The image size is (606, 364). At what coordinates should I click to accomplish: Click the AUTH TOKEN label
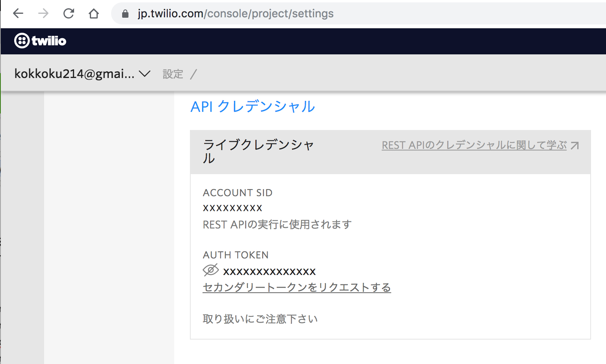236,255
